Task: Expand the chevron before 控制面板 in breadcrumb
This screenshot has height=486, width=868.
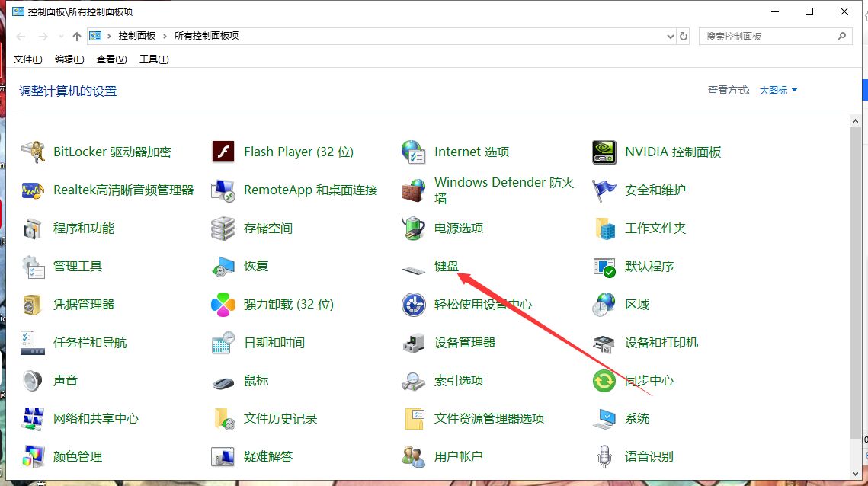Action: pos(109,36)
